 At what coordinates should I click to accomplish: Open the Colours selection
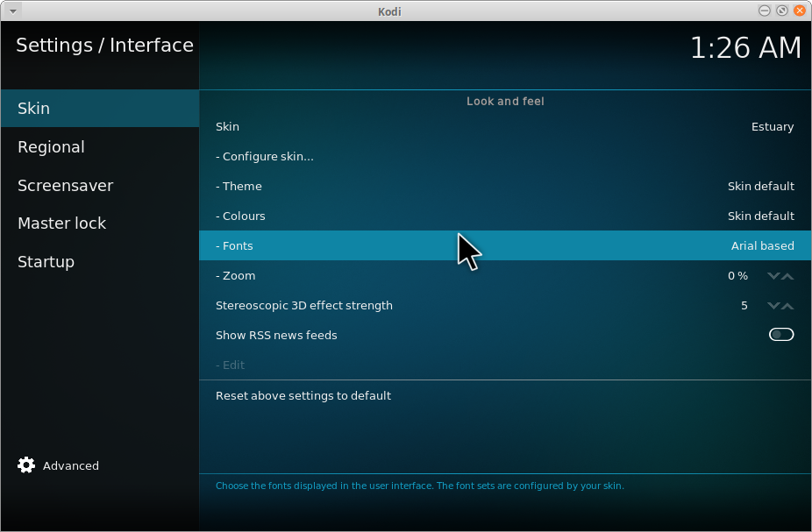(x=505, y=216)
